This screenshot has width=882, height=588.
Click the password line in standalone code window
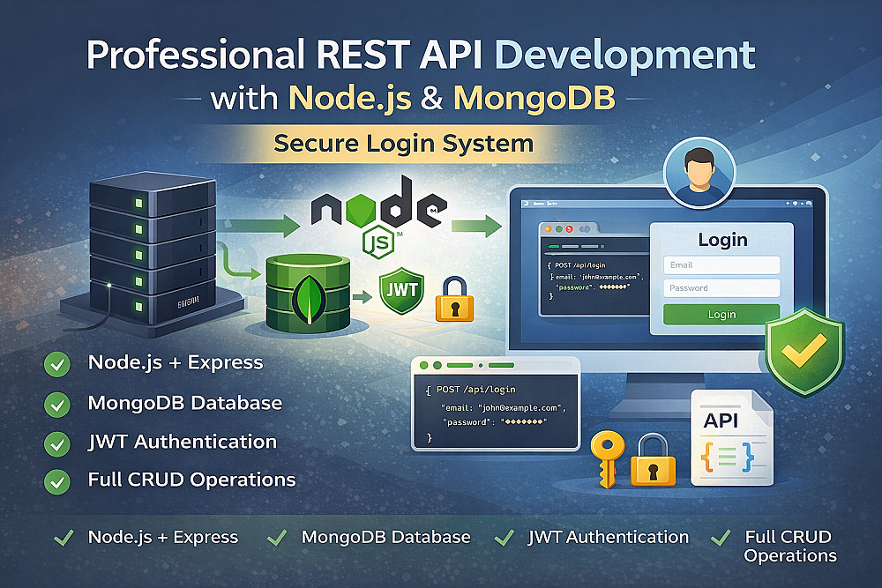tap(495, 421)
